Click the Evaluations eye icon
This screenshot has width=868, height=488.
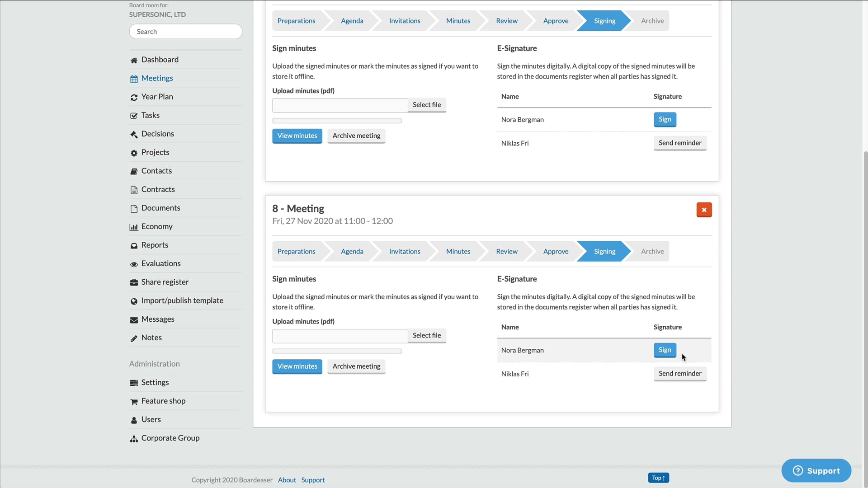click(134, 264)
